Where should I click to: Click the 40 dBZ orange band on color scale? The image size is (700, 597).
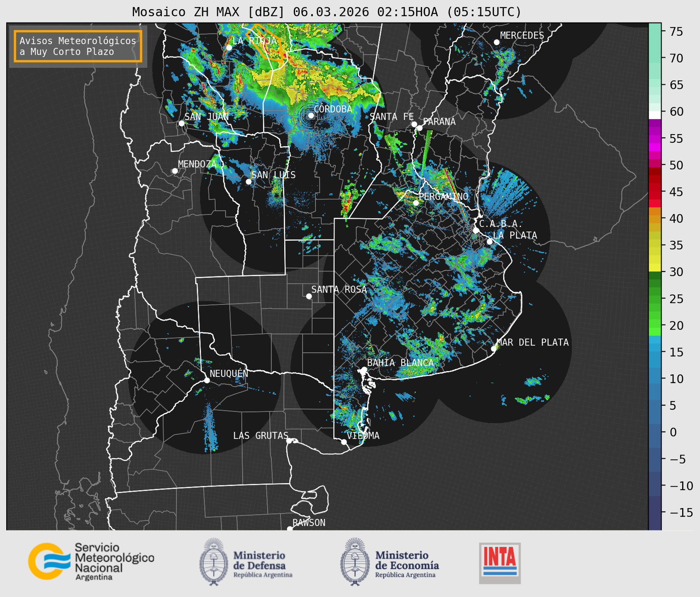pyautogui.click(x=655, y=219)
